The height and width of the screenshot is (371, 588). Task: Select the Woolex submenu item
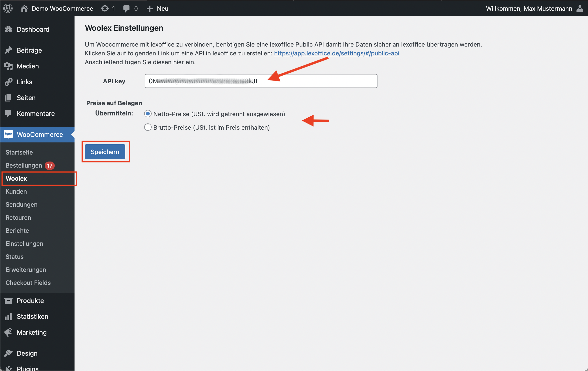[16, 179]
